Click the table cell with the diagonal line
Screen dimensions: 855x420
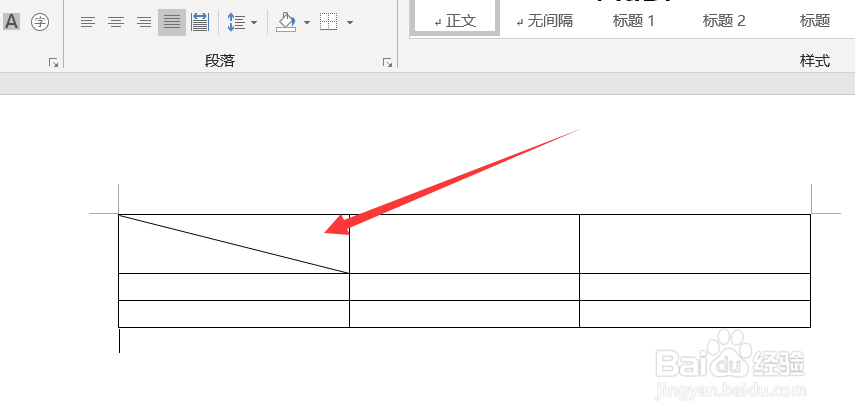click(234, 244)
